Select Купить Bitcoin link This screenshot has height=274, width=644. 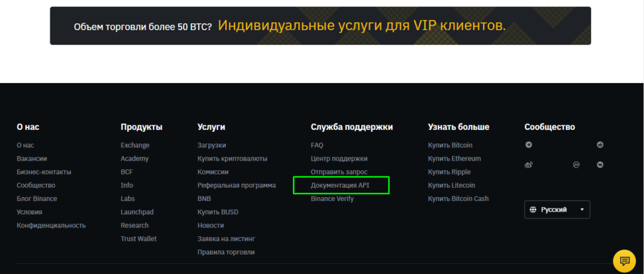pos(450,146)
